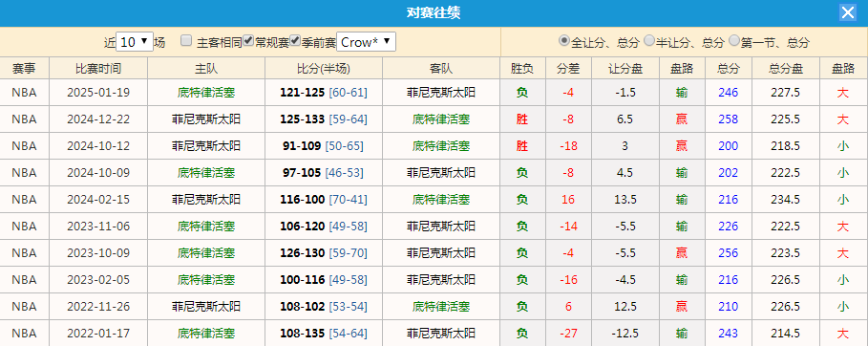The width and height of the screenshot is (868, 346).
Task: Click 小 over/under result for 2023-02-05
Action: tap(842, 279)
